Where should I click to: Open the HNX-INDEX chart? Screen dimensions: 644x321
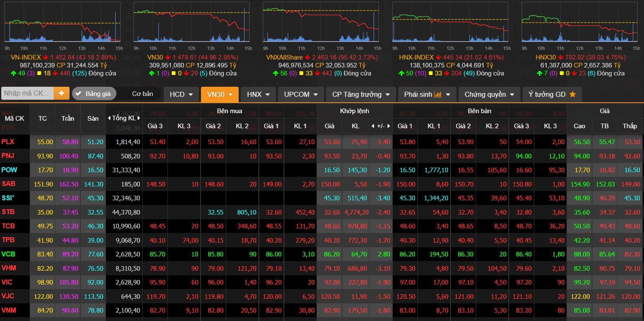[450, 21]
